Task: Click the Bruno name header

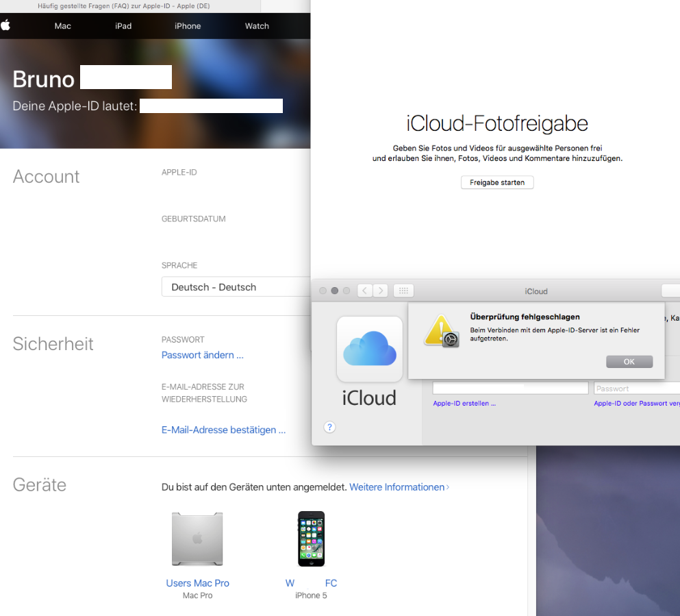Action: [x=43, y=79]
